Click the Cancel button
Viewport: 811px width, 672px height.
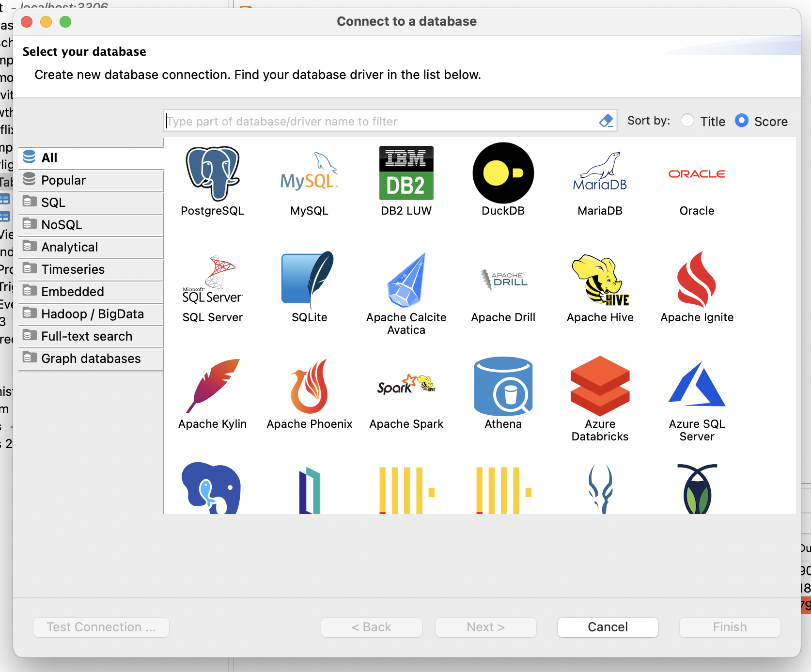point(608,627)
